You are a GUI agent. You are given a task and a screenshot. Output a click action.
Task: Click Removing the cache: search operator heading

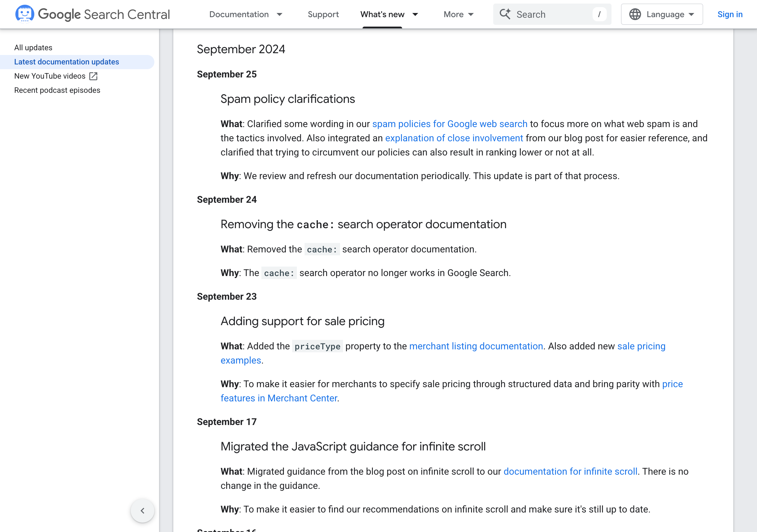[x=363, y=224]
